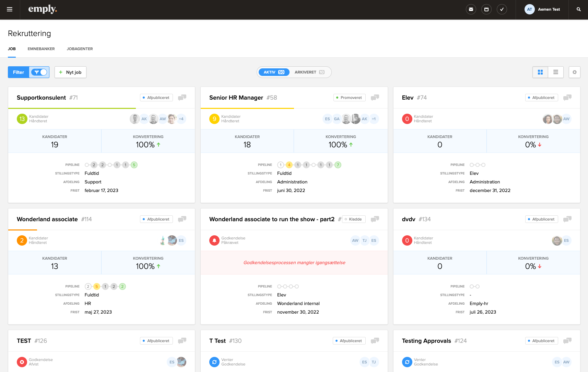Switch to the JOBAGENTER tab
This screenshot has width=588, height=372.
pyautogui.click(x=80, y=49)
